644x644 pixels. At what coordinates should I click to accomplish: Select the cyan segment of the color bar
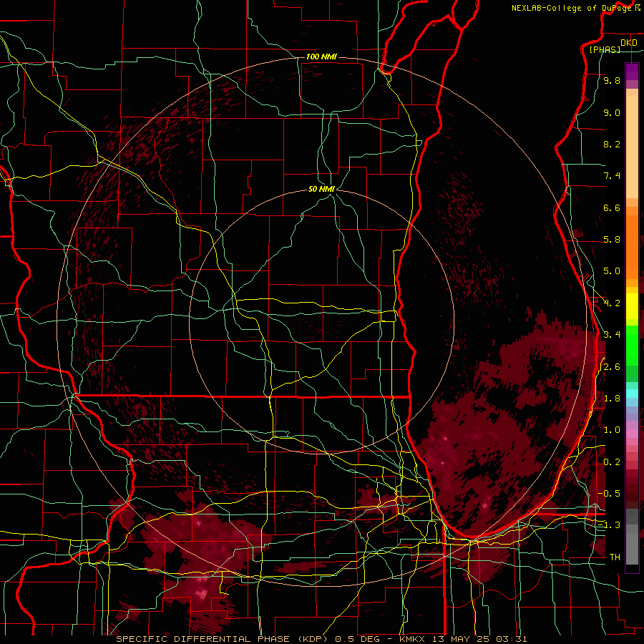(x=632, y=394)
